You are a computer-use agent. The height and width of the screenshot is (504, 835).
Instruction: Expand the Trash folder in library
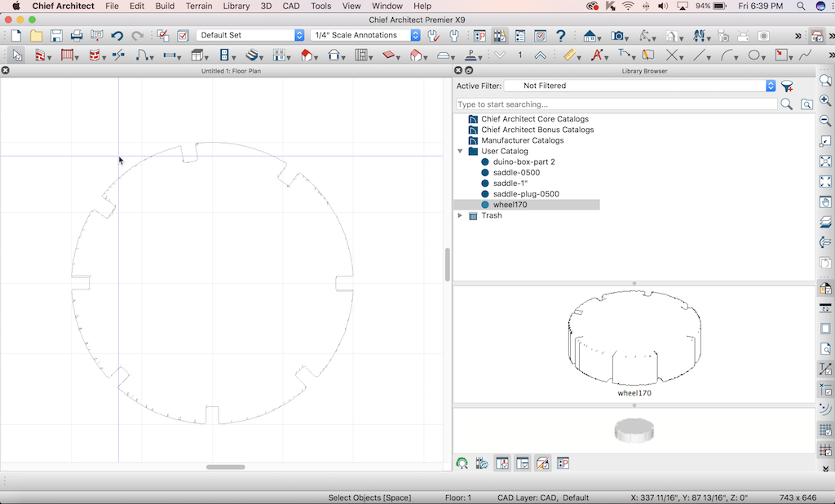[461, 215]
